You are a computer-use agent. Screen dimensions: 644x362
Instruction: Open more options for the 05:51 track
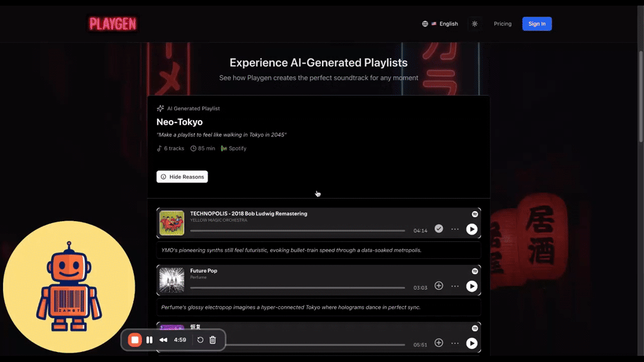coord(455,343)
